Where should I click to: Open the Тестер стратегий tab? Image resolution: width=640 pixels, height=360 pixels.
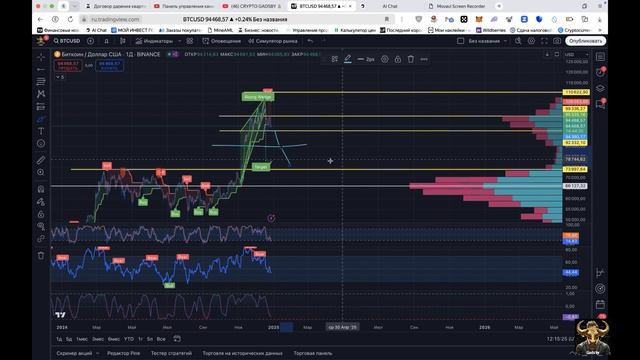point(171,353)
